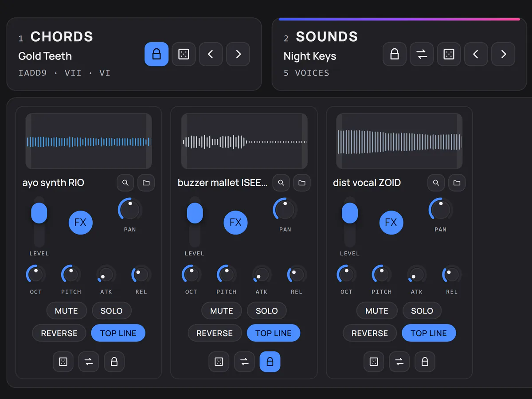The image size is (532, 399).
Task: Open FX for buzzer mallet voice
Action: point(236,222)
